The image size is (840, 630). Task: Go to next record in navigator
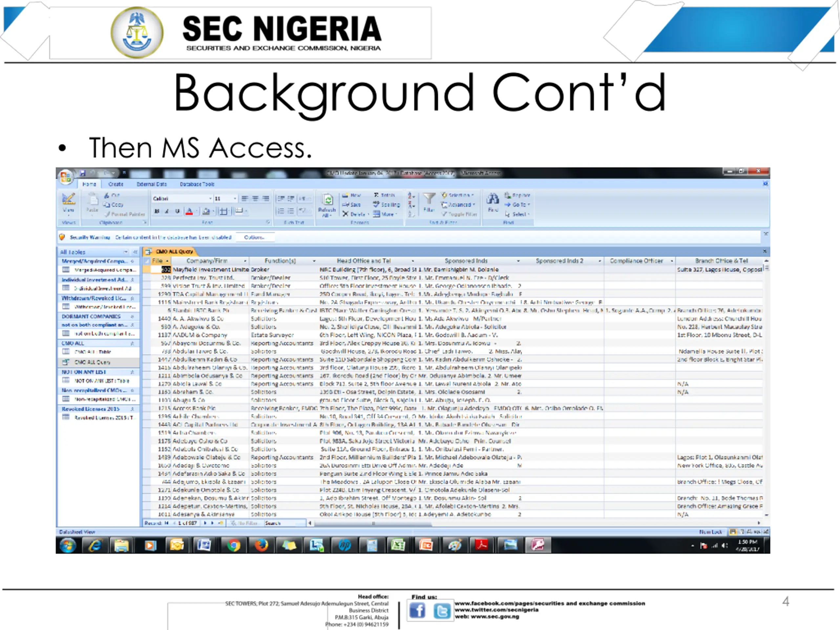click(205, 523)
